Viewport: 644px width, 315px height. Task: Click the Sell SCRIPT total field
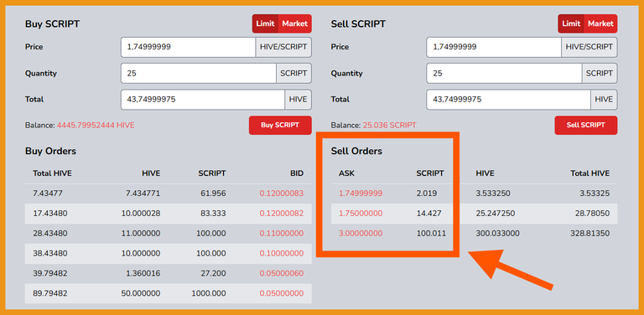click(x=508, y=100)
